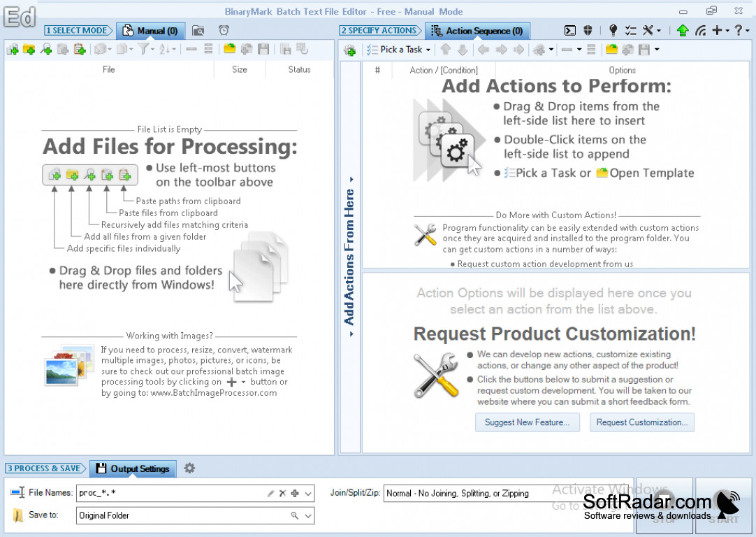The image size is (756, 537).
Task: Click the greyed paste files from clipboard icon
Action: coord(63,49)
